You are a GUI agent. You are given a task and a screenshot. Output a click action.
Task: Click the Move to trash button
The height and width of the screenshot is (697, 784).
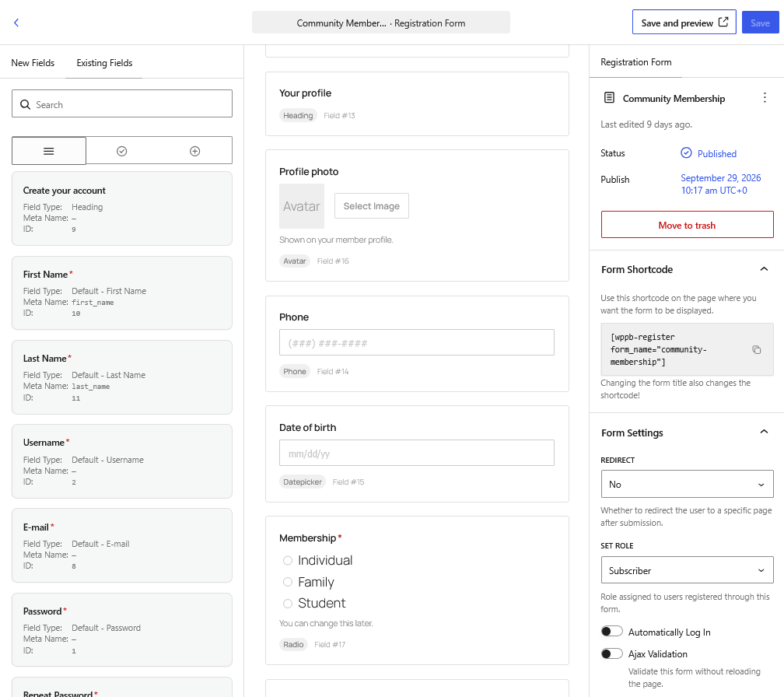[687, 225]
